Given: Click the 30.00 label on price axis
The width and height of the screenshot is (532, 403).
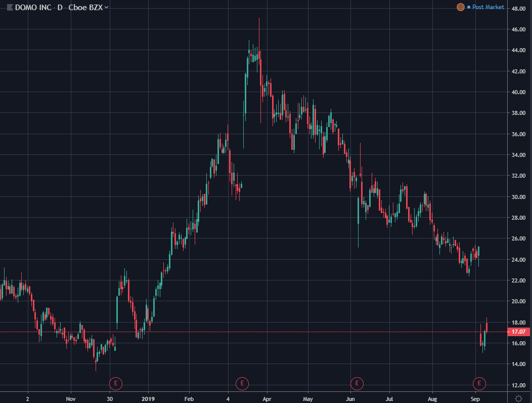Looking at the screenshot, I should coord(518,197).
